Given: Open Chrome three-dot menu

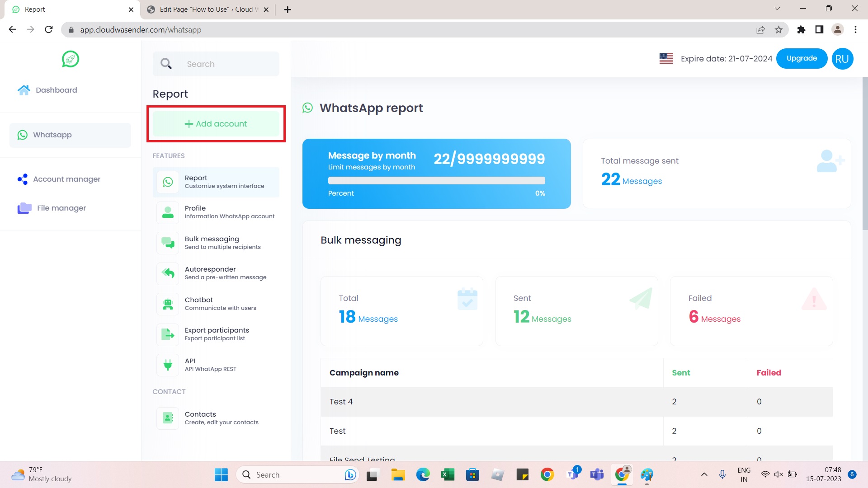Looking at the screenshot, I should [855, 30].
